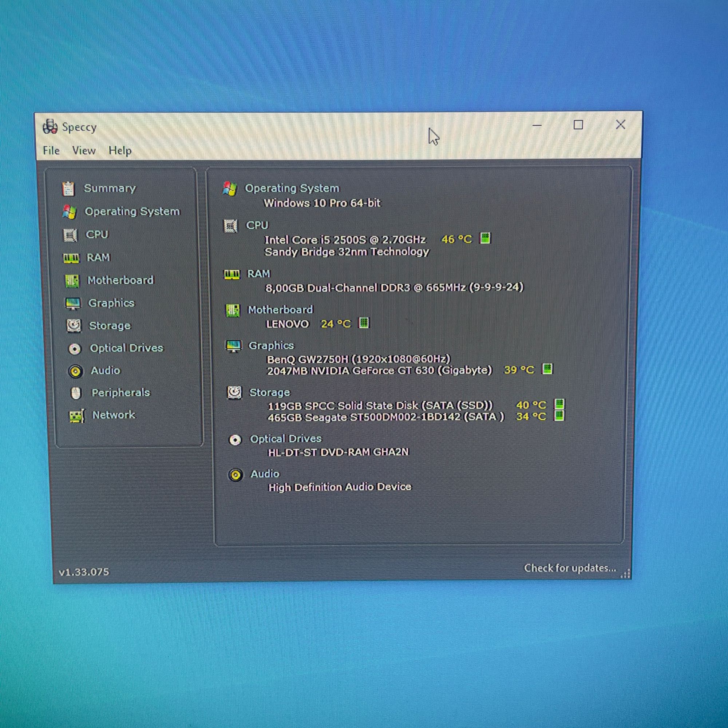Click the Storage hard drive icon in sidebar
The height and width of the screenshot is (728, 728).
[x=74, y=325]
